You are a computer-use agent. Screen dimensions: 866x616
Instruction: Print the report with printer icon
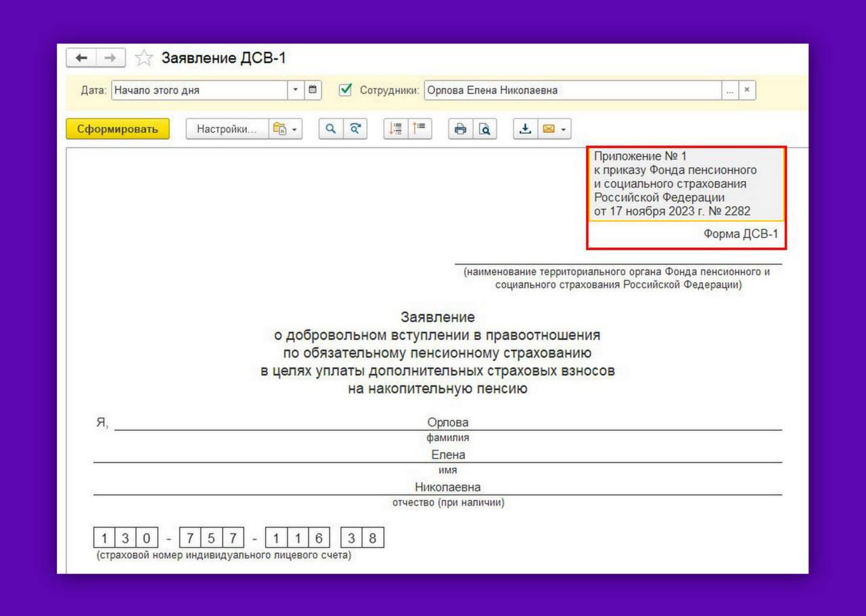[460, 129]
